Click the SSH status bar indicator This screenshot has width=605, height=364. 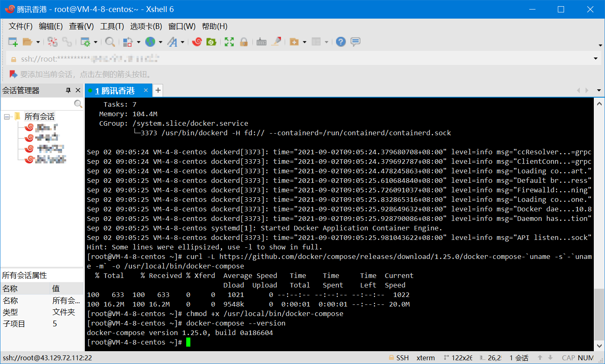pos(399,358)
